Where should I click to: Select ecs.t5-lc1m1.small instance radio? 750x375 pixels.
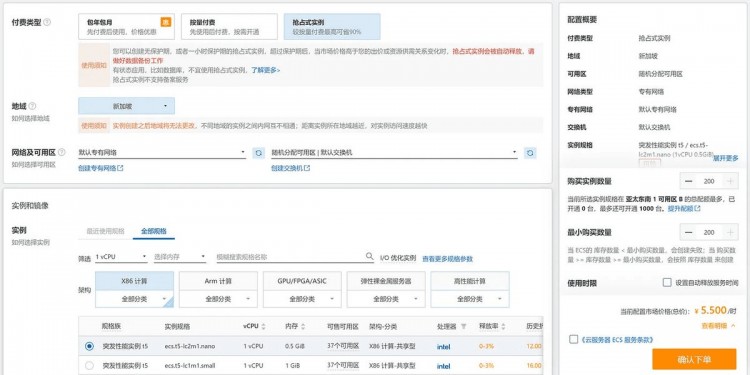click(89, 365)
